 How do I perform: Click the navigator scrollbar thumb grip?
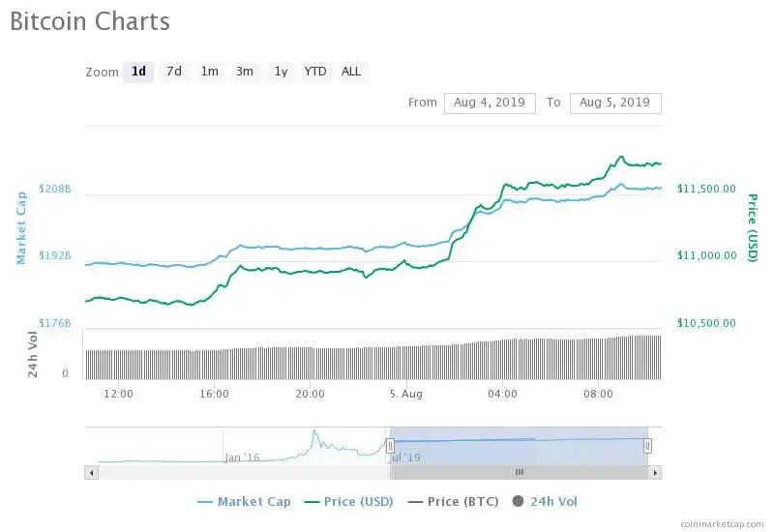519,473
